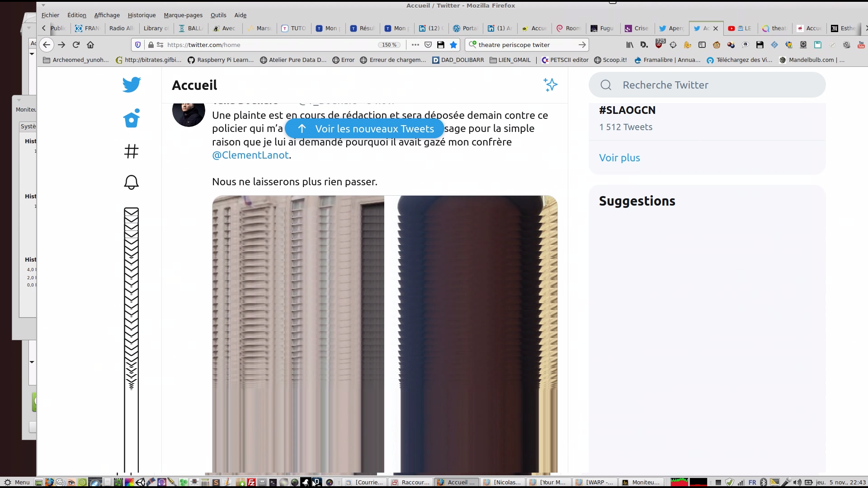Open page actions three-dots menu
Image resolution: width=868 pixels, height=488 pixels.
[x=415, y=45]
